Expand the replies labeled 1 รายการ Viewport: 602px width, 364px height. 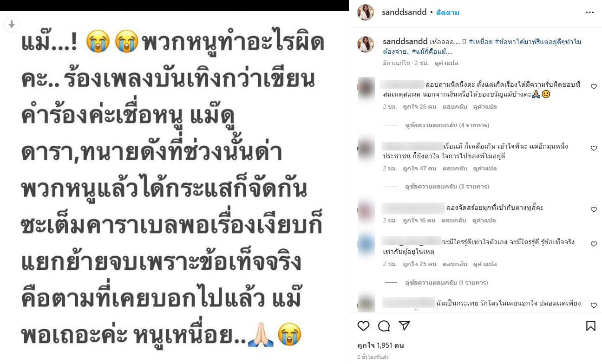[x=446, y=283]
